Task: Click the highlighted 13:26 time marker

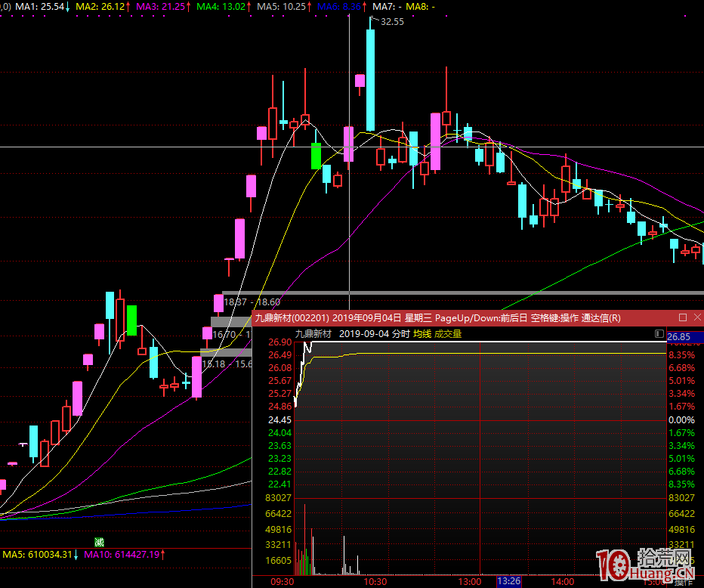Action: tap(509, 582)
